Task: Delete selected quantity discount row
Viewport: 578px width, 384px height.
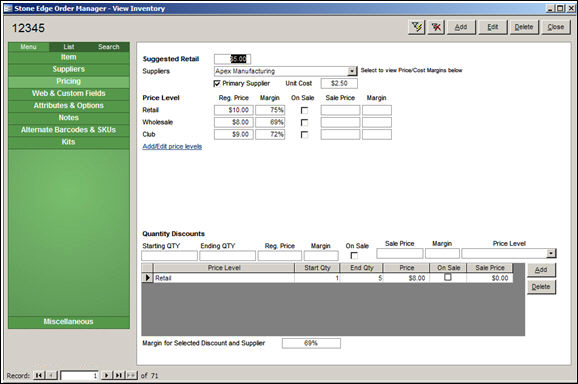Action: (x=541, y=287)
